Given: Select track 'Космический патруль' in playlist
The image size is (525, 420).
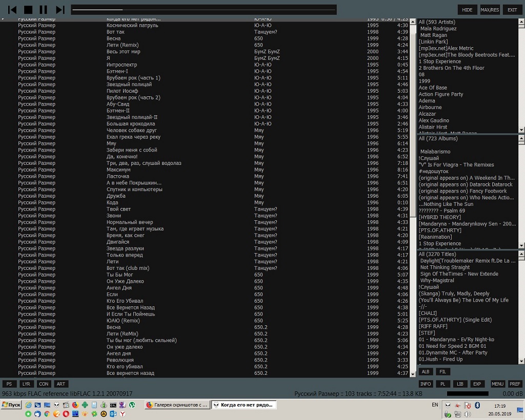Looking at the screenshot, I should (x=132, y=25).
